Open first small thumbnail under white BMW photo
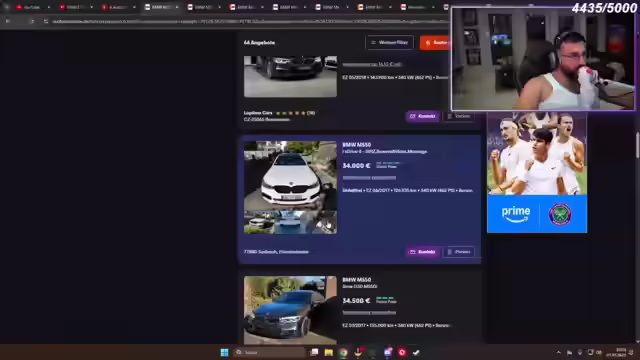The image size is (640, 360). [259, 222]
